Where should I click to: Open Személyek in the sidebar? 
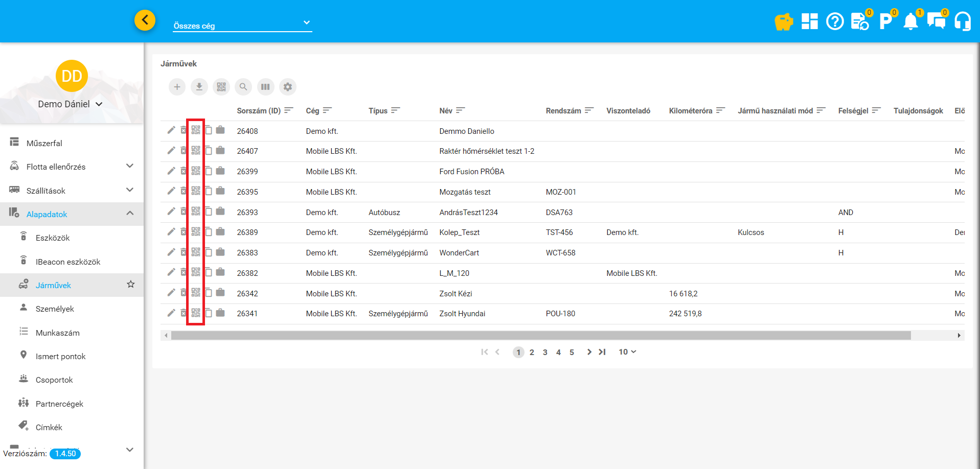(x=55, y=309)
